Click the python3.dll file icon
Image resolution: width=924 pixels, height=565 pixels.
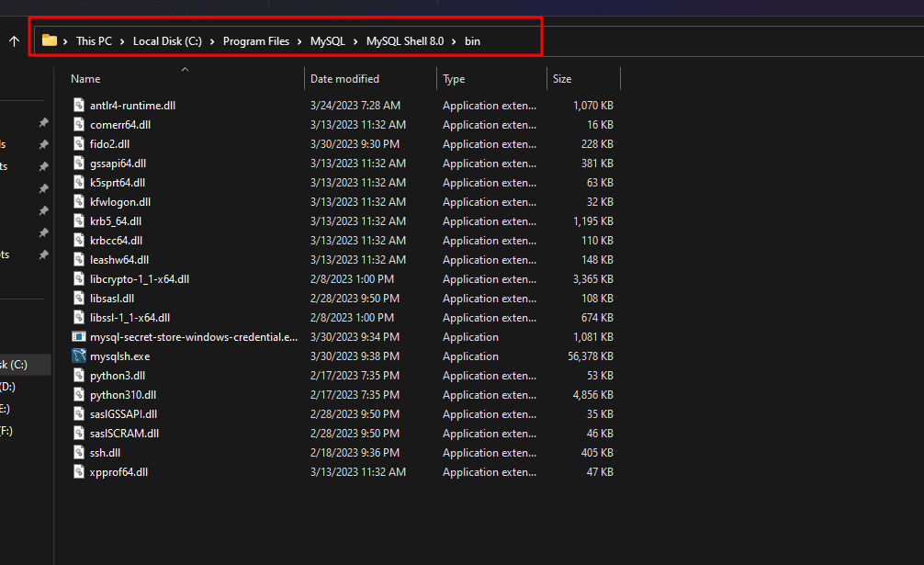(79, 376)
